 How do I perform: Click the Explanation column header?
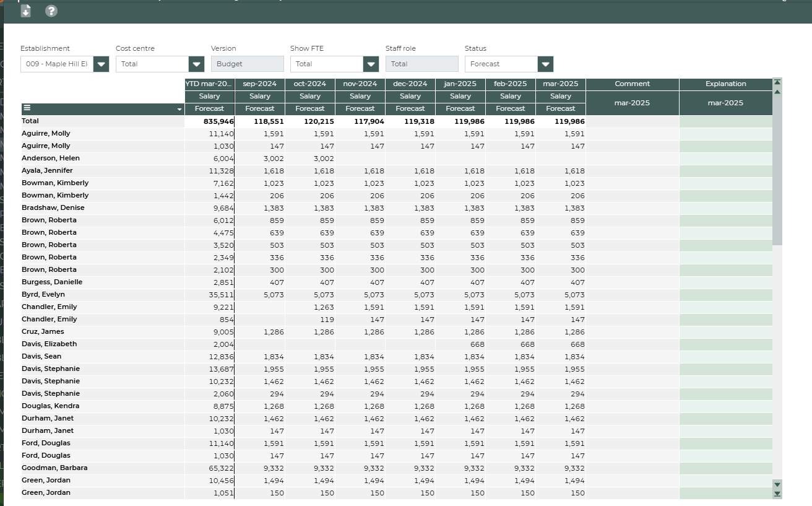tap(725, 84)
